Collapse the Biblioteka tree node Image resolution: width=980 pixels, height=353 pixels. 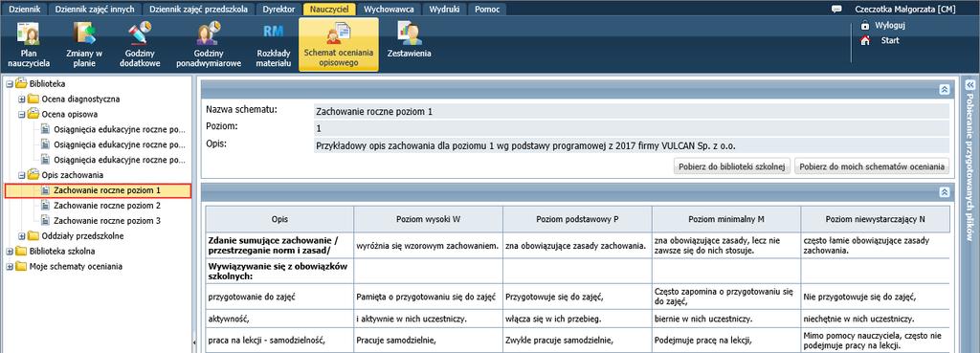[10, 84]
